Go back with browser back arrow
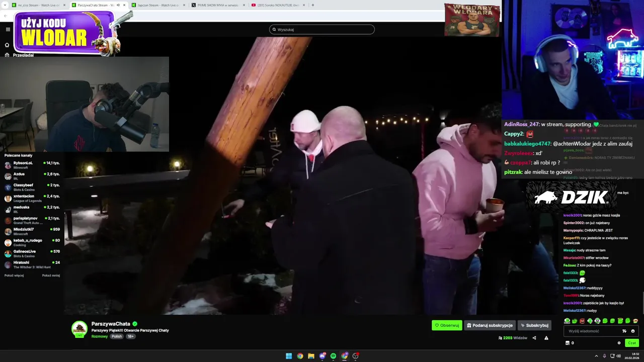 point(6,16)
